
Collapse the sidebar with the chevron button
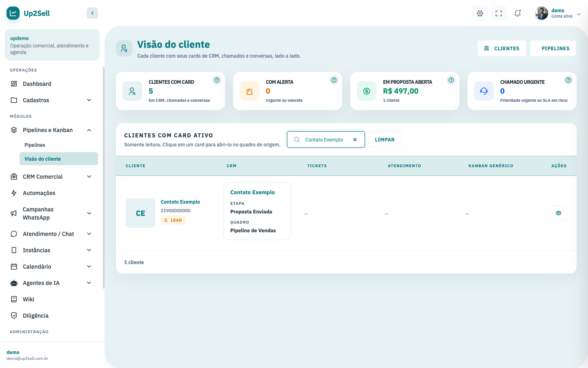(92, 13)
